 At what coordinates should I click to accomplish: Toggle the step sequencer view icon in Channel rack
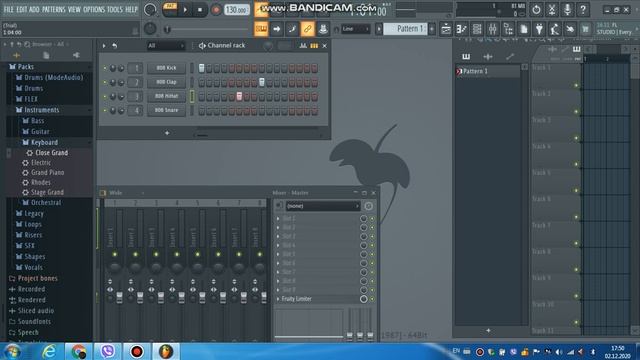pos(314,46)
